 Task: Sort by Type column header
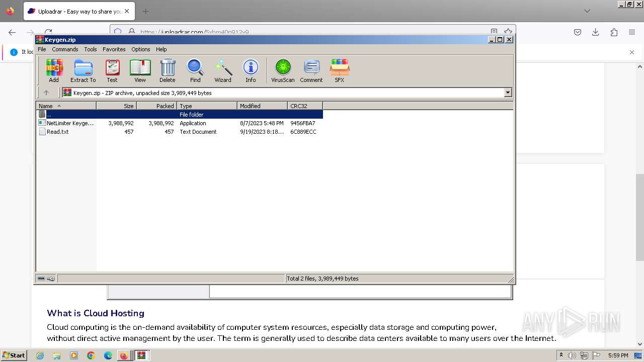click(207, 106)
